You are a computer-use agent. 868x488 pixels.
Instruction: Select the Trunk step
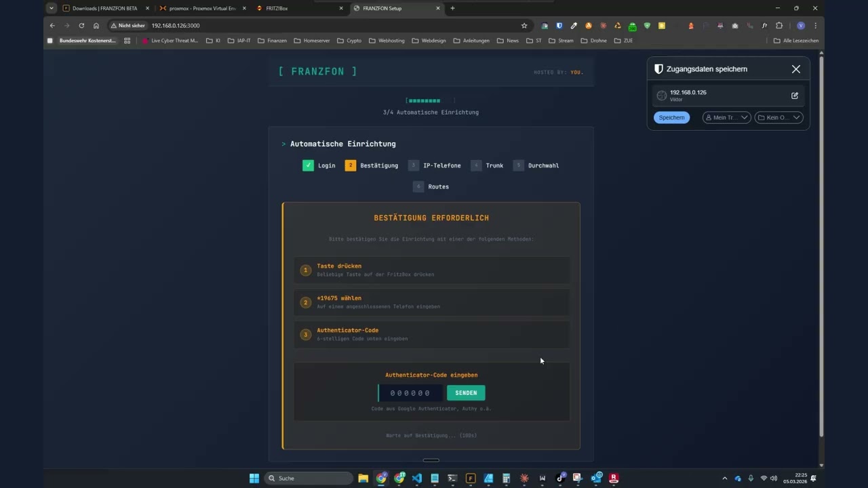click(487, 165)
